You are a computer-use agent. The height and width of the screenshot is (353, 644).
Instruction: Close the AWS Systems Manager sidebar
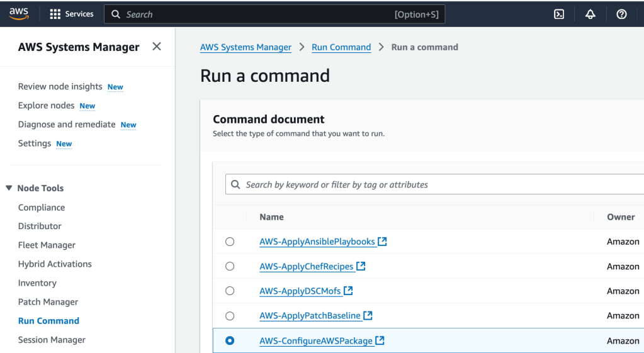pos(157,47)
